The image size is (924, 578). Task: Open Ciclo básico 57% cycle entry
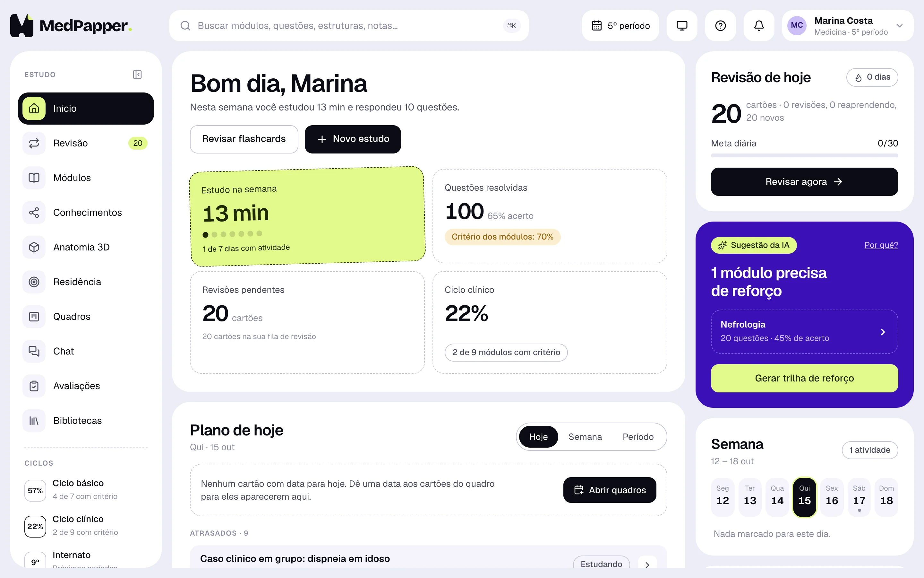(x=86, y=490)
